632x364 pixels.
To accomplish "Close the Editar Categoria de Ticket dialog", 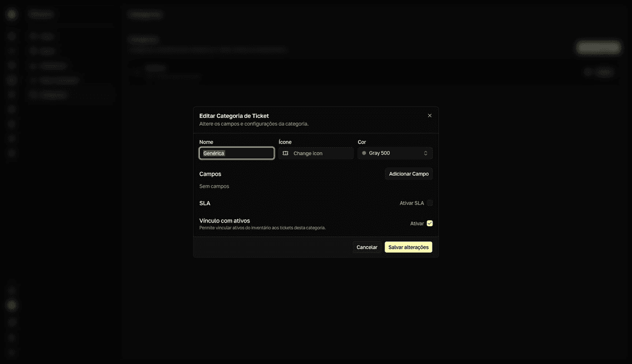I will pyautogui.click(x=430, y=116).
